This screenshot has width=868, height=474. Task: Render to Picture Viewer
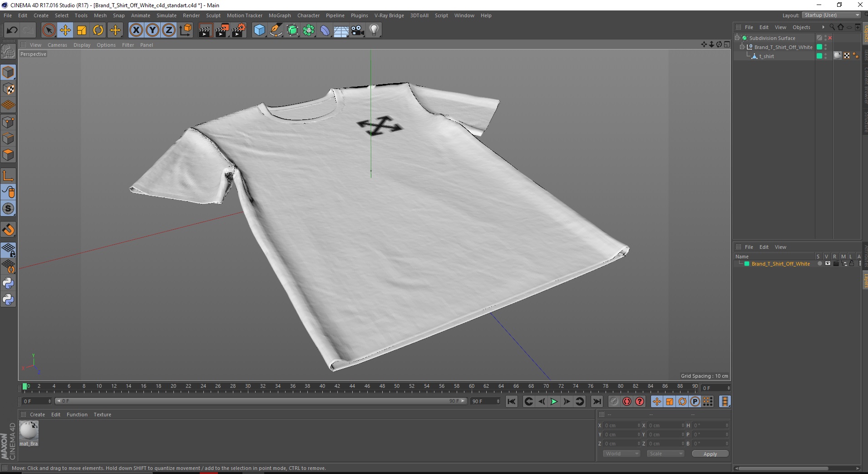coord(222,30)
